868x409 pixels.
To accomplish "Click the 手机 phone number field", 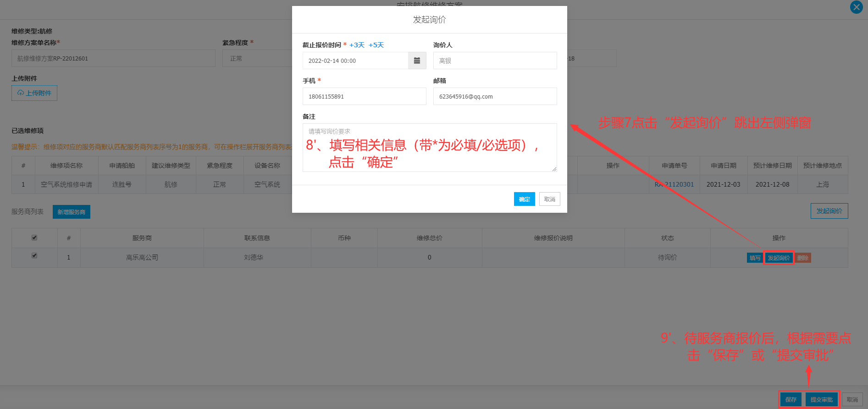I will pos(364,96).
